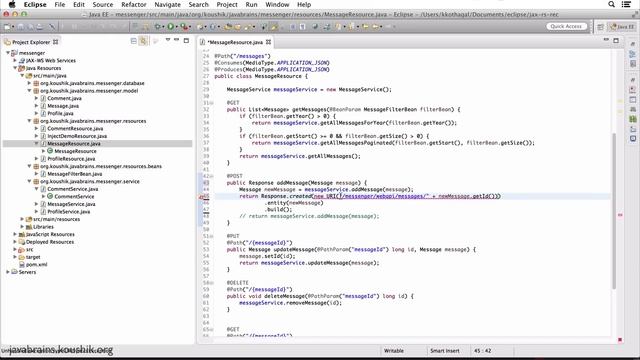Screen dimensions: 640x360
Task: Switch to the Java EE perspective
Action: (622, 27)
